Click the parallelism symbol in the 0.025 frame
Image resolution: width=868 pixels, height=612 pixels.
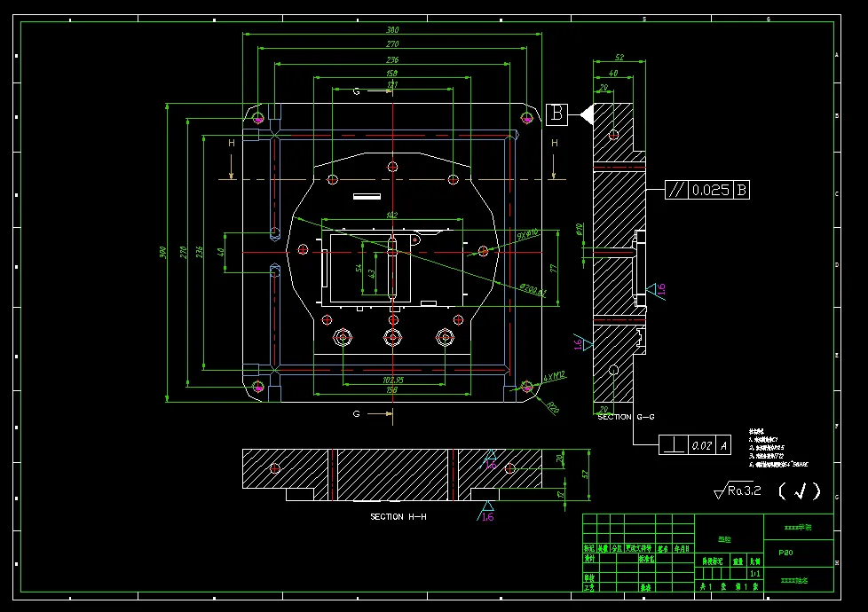click(x=676, y=191)
